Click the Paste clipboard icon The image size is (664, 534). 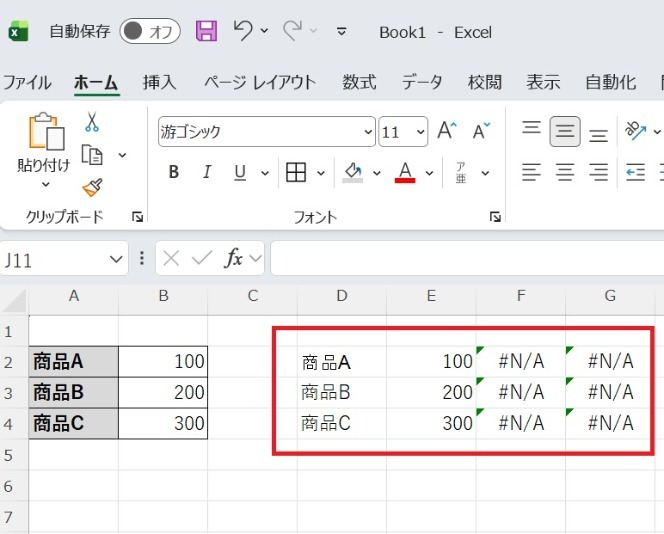pos(46,131)
